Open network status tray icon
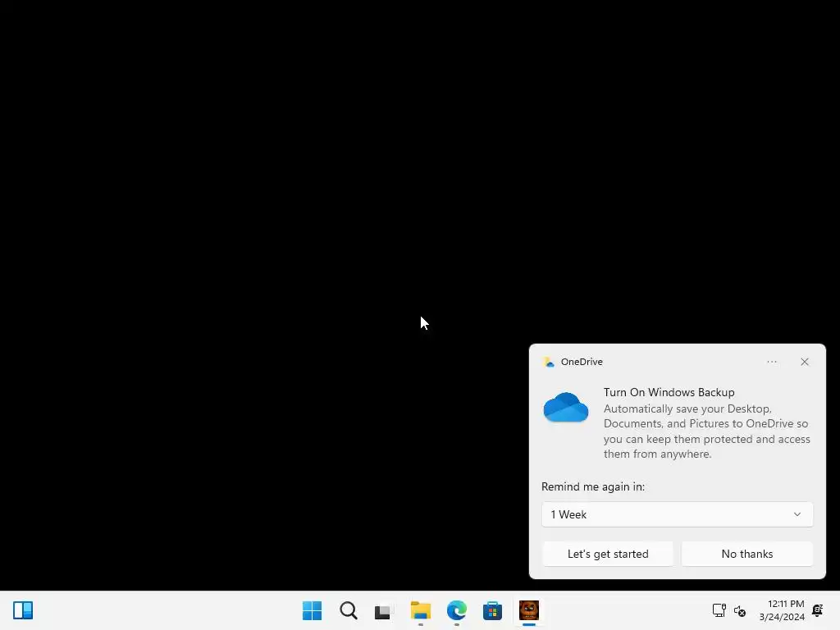 coord(719,610)
